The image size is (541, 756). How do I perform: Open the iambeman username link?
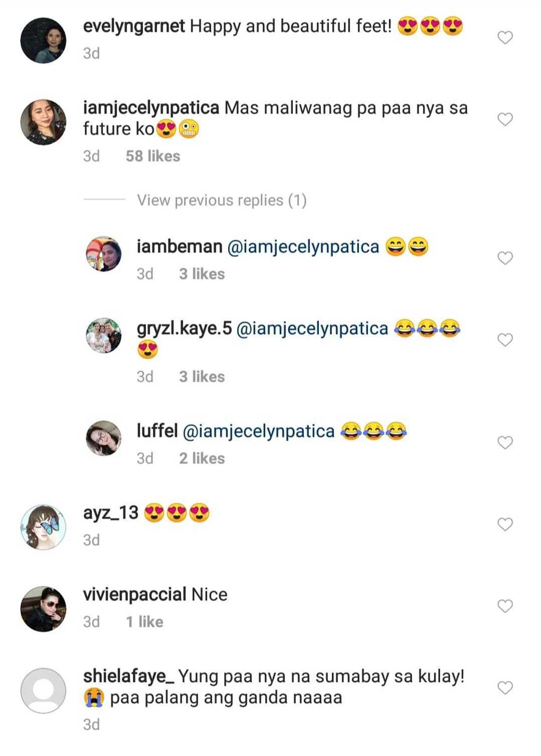[x=179, y=247]
